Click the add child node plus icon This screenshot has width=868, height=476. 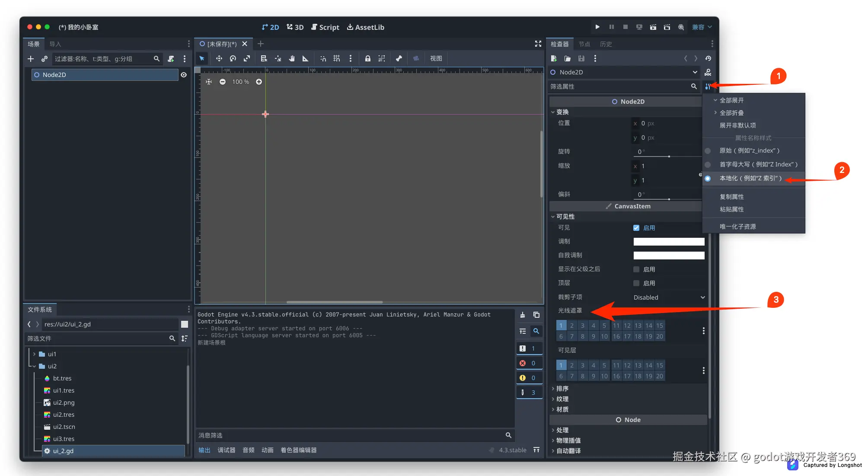(31, 59)
